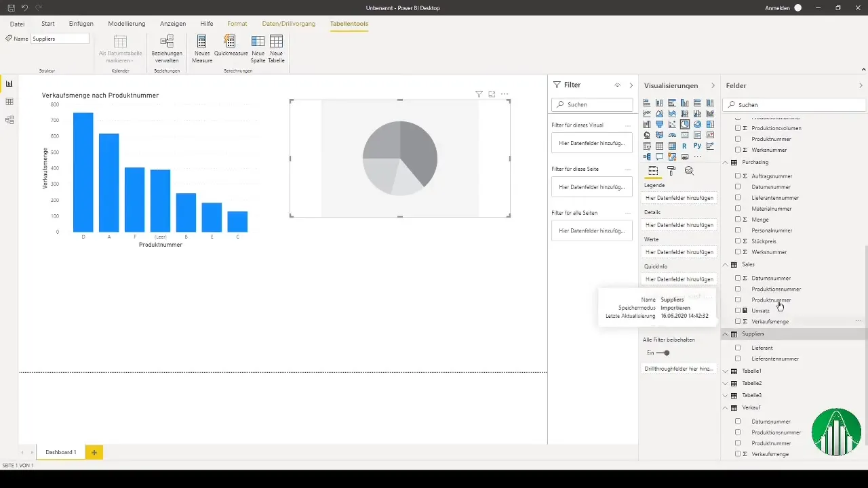
Task: Check Verkaufsmenge under Sales
Action: 738,321
